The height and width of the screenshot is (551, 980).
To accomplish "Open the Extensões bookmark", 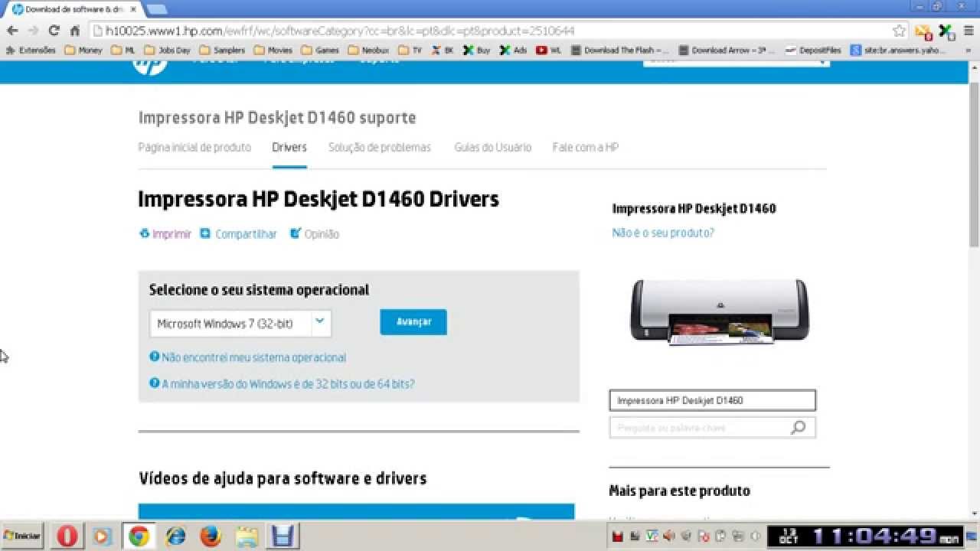I will tap(31, 50).
